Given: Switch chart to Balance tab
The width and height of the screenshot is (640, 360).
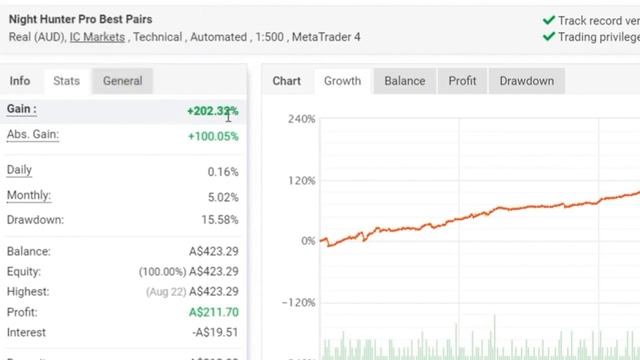Looking at the screenshot, I should pyautogui.click(x=404, y=81).
